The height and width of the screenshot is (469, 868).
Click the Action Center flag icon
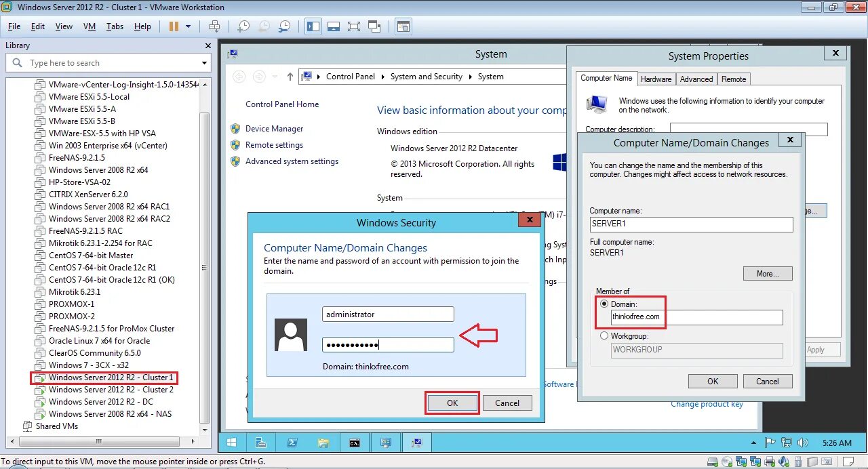pyautogui.click(x=770, y=443)
